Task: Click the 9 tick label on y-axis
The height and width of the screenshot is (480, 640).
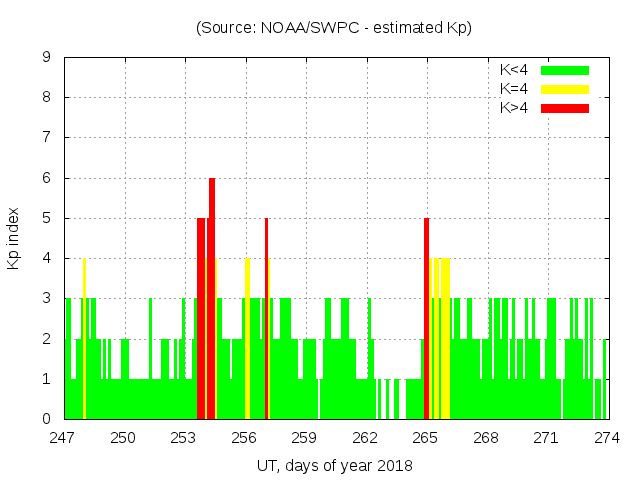Action: (x=47, y=58)
